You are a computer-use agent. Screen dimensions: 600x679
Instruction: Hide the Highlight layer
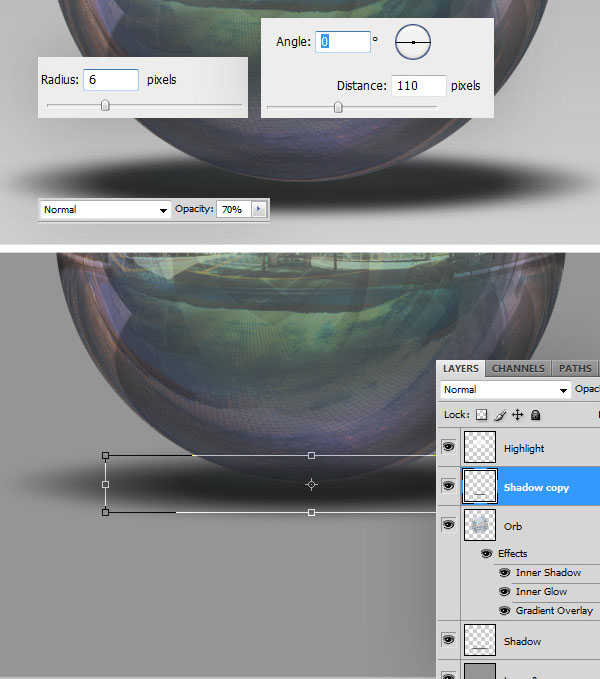click(x=448, y=446)
